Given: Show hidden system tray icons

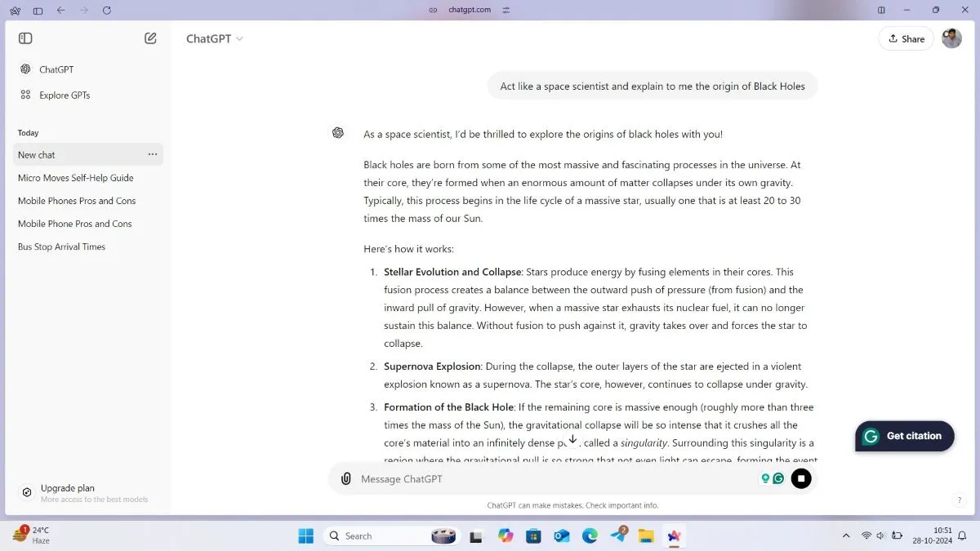Looking at the screenshot, I should 845,535.
